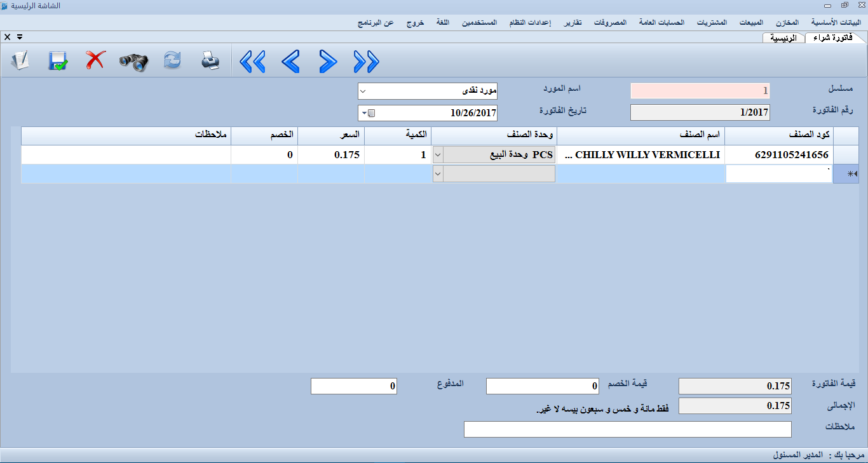Image resolution: width=868 pixels, height=463 pixels.
Task: Close the tab with the X beside the tab strip
Action: click(7, 37)
